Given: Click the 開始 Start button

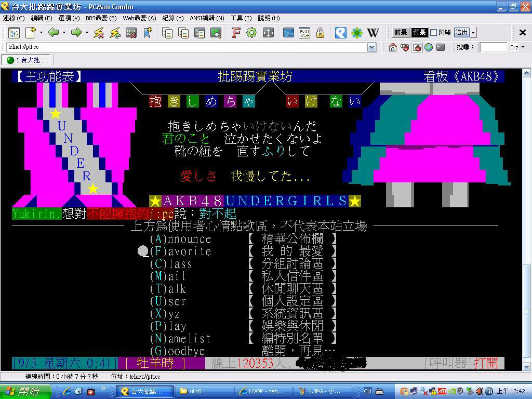Looking at the screenshot, I should 25,392.
